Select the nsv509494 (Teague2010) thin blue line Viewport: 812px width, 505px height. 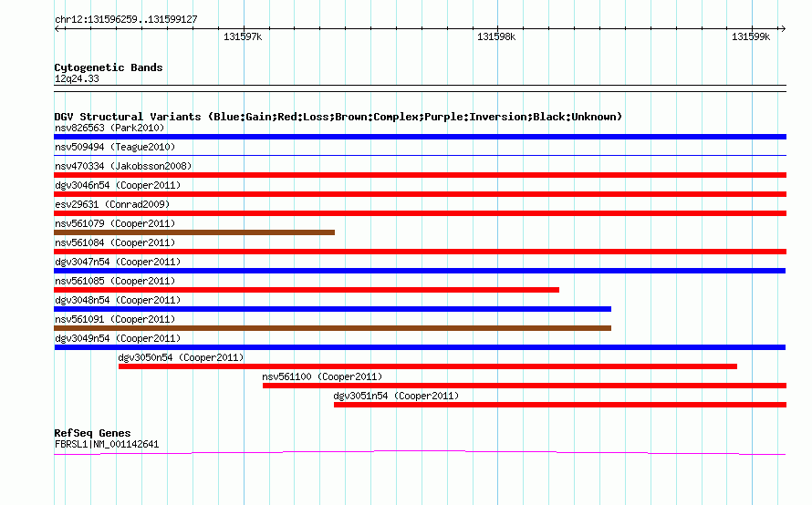coord(420,155)
